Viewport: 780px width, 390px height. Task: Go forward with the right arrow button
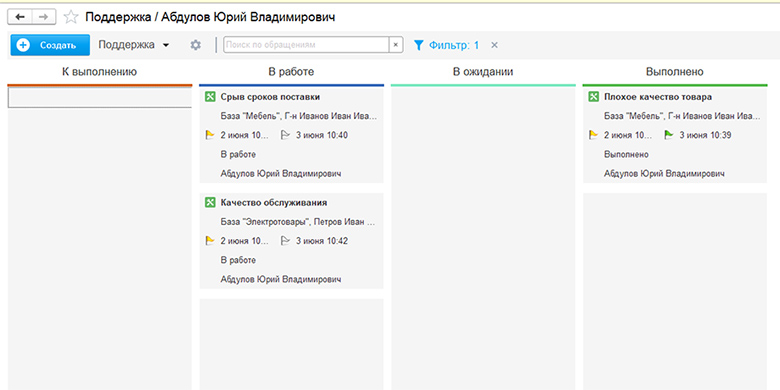pos(44,17)
